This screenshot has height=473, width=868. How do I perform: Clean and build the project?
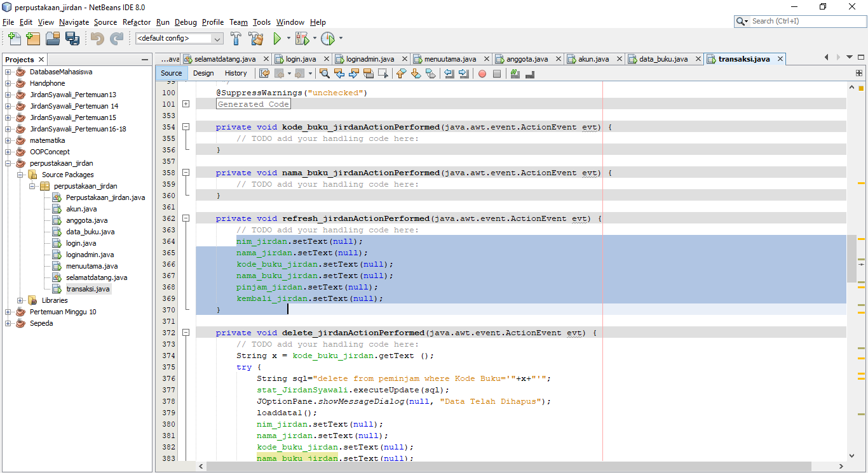(x=257, y=38)
